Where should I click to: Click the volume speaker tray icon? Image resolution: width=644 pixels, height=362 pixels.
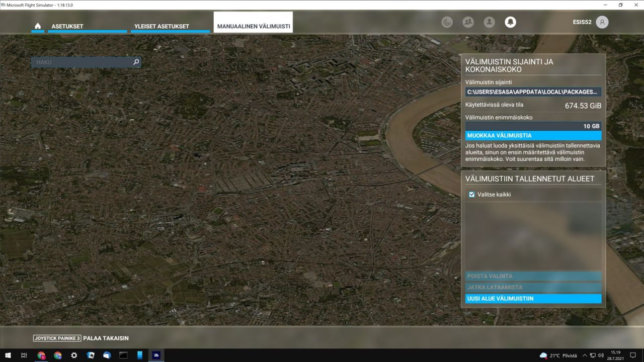click(601, 355)
